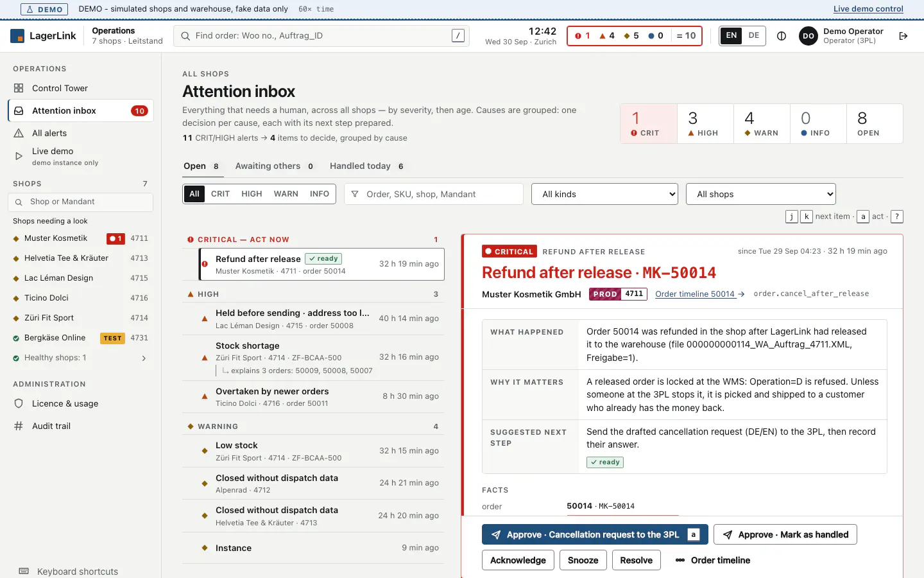Filter severity to WARN
The width and height of the screenshot is (924, 578).
click(x=286, y=194)
